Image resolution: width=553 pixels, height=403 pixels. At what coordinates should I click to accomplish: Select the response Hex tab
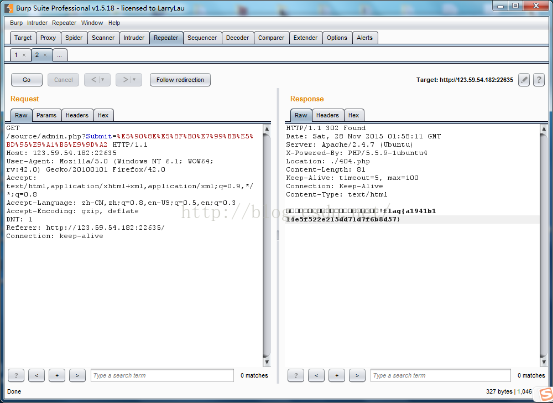pyautogui.click(x=354, y=115)
